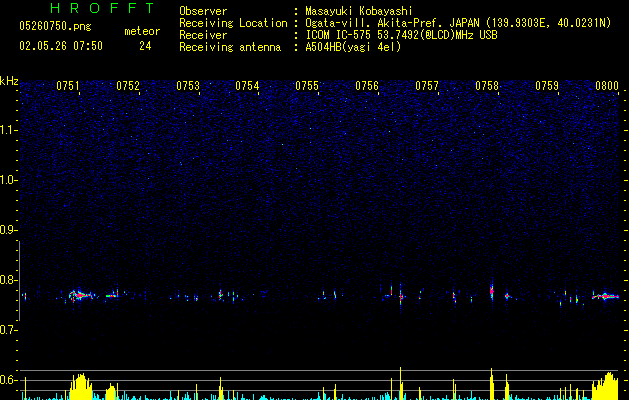Click the 0.8 kHz axis label
This screenshot has width=629, height=400.
pyautogui.click(x=8, y=280)
